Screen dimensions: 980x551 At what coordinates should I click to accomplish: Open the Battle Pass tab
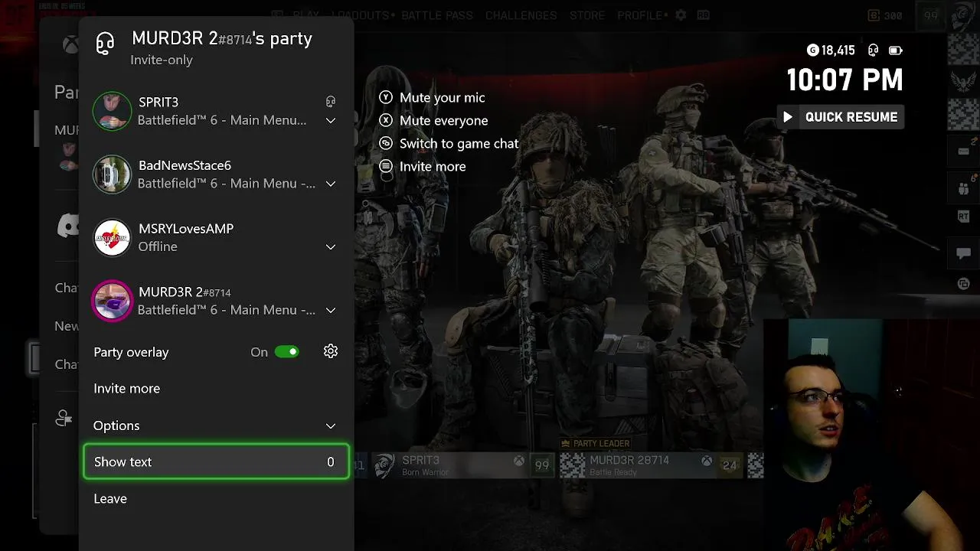click(x=437, y=15)
